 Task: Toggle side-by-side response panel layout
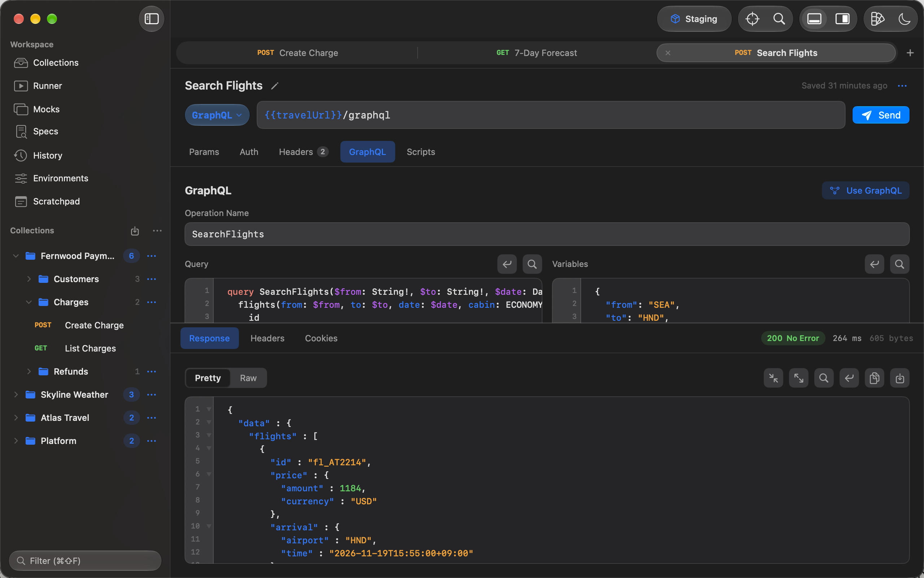[842, 19]
